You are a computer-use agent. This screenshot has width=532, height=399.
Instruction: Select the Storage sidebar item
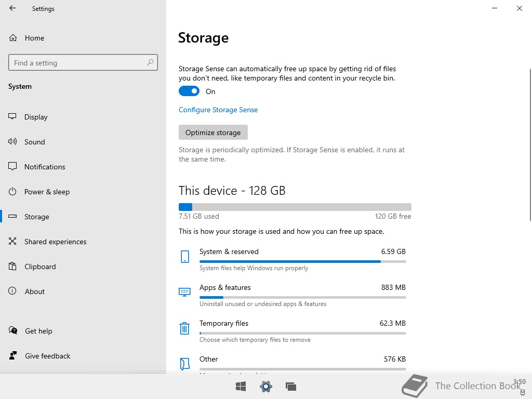(83, 217)
